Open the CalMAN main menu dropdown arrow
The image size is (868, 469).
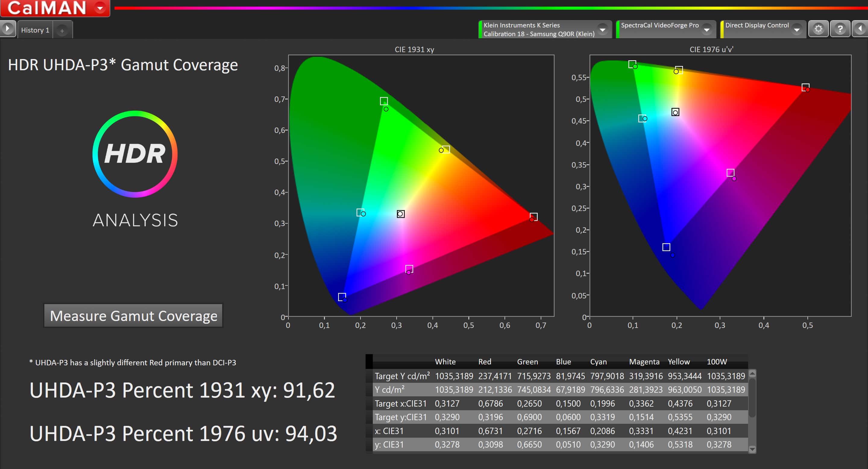100,8
